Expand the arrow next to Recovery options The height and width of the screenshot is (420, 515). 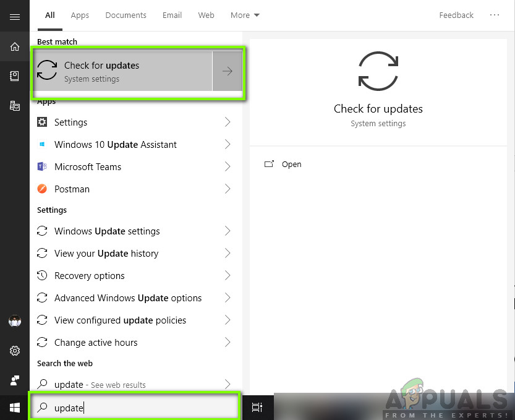[229, 275]
